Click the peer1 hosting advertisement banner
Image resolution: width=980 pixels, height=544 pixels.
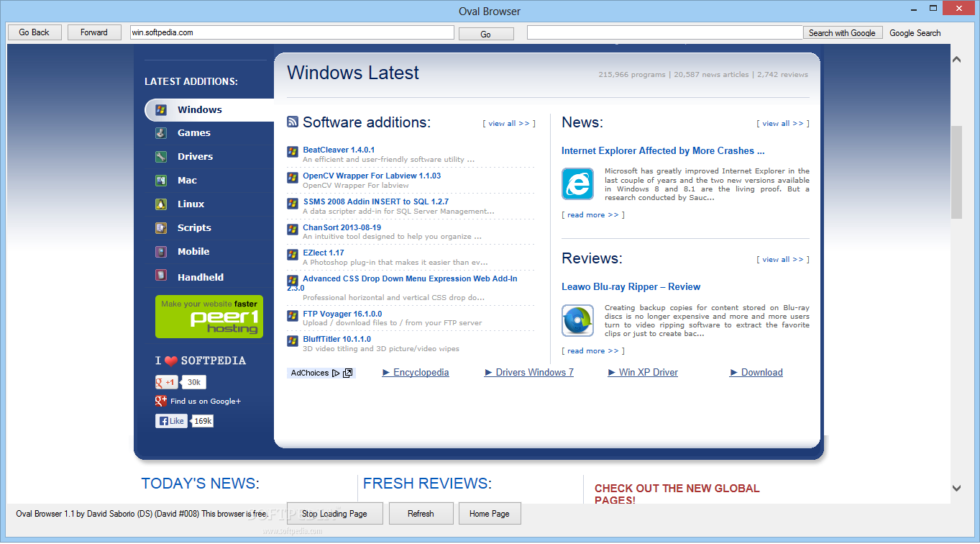(x=209, y=317)
